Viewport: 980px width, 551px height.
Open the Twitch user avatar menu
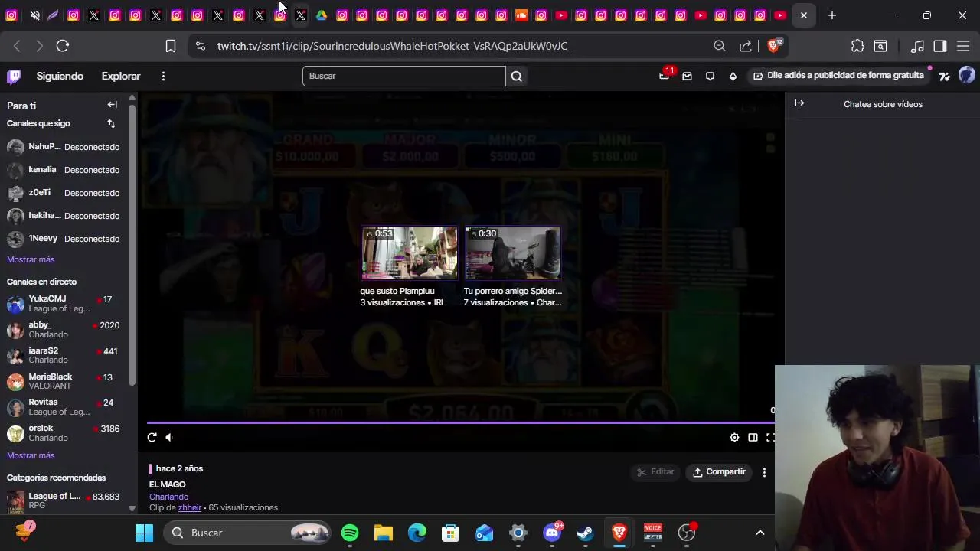967,75
